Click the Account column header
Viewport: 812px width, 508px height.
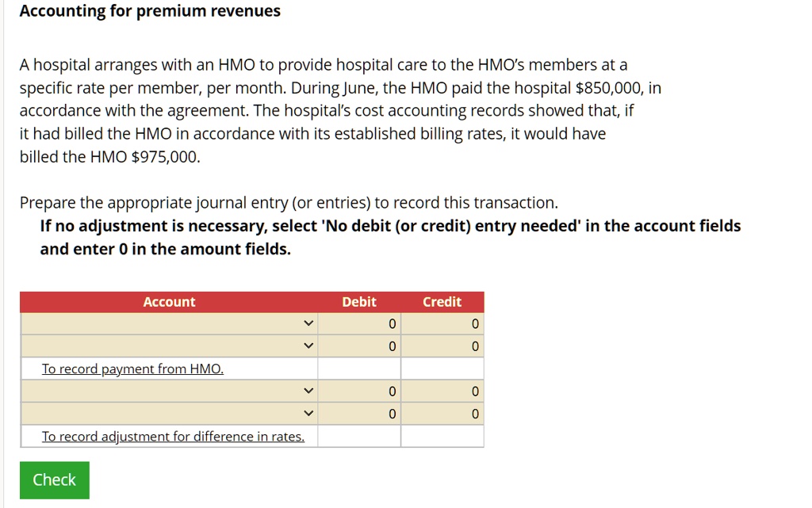click(169, 302)
